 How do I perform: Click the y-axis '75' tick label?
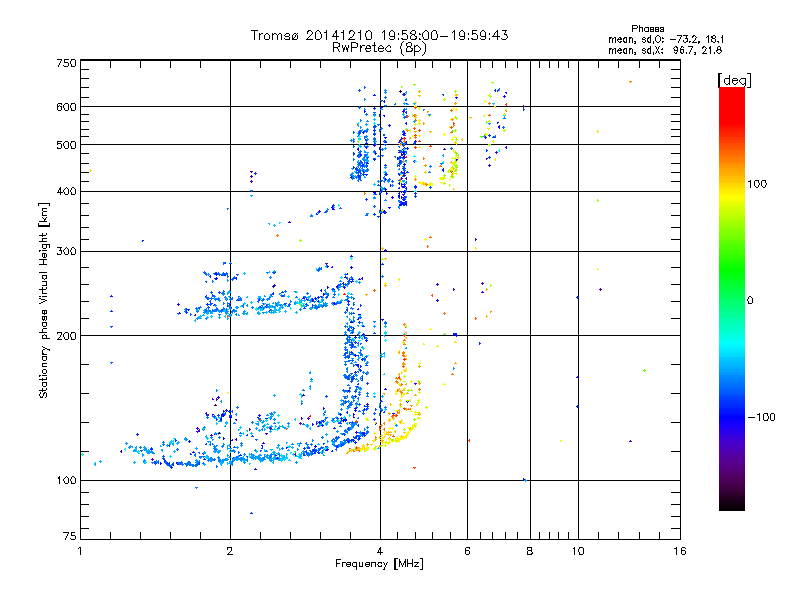pos(70,536)
